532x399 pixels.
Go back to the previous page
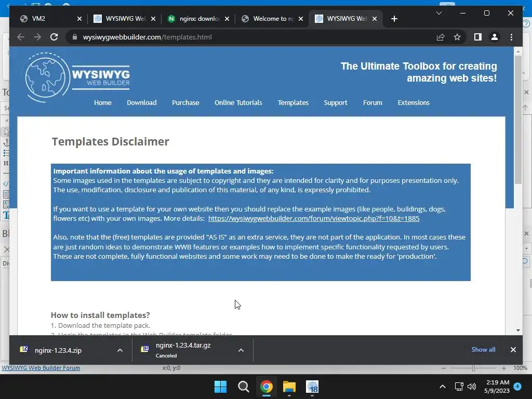tap(21, 37)
